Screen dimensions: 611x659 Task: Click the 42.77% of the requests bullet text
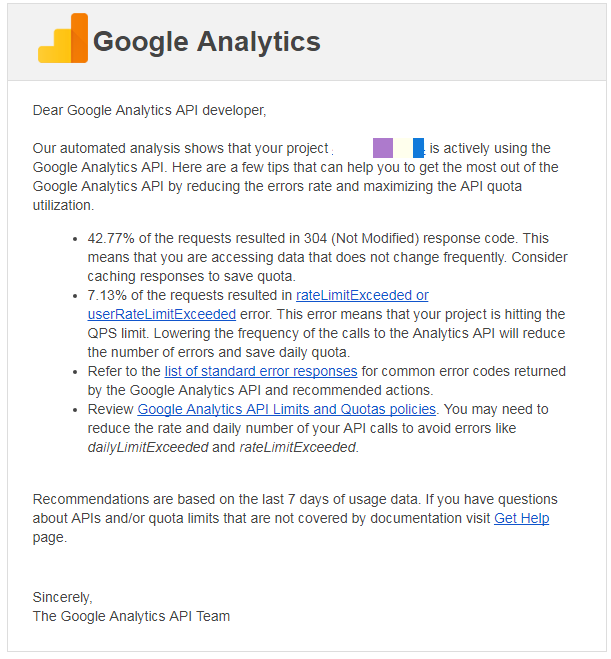pyautogui.click(x=327, y=257)
